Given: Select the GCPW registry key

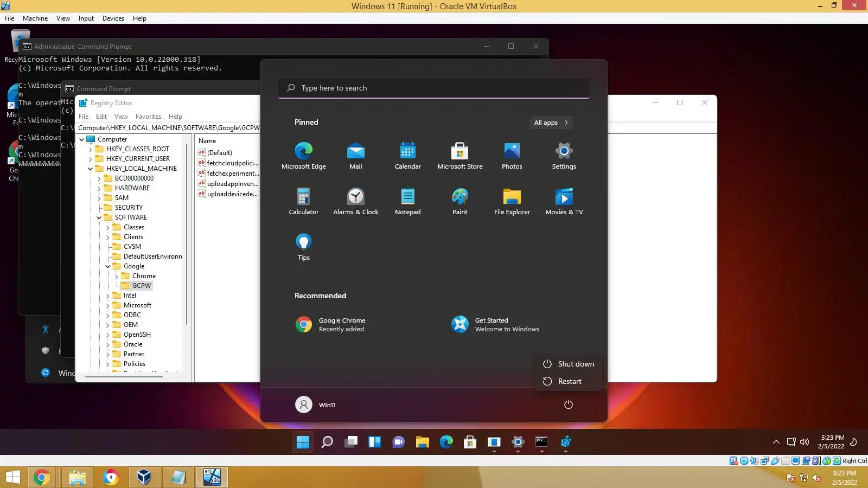Looking at the screenshot, I should (141, 286).
